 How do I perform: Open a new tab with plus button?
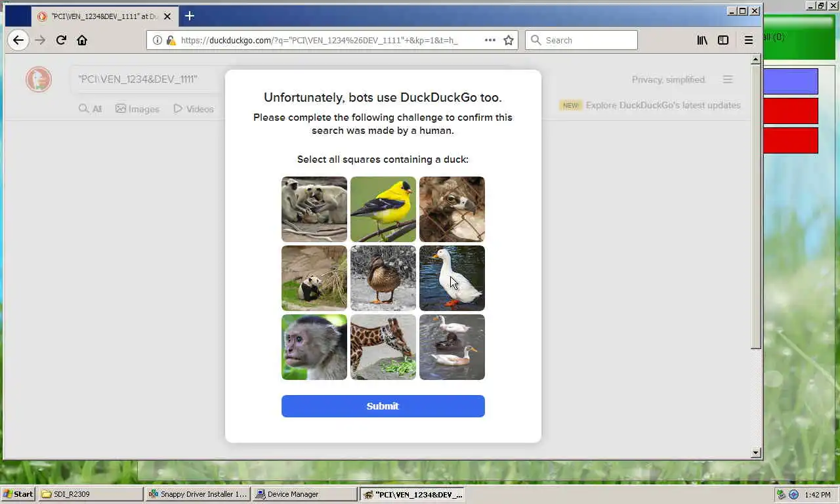[190, 16]
